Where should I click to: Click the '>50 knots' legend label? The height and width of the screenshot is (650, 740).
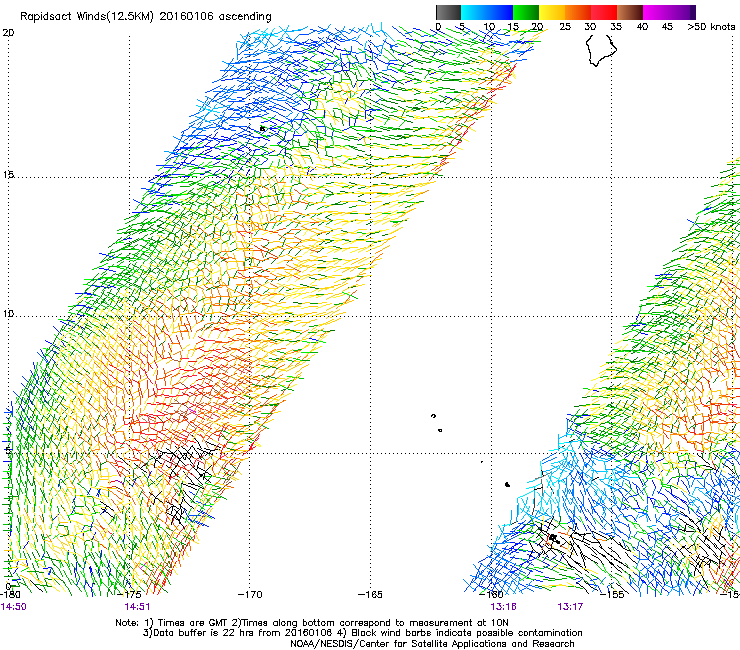[711, 27]
